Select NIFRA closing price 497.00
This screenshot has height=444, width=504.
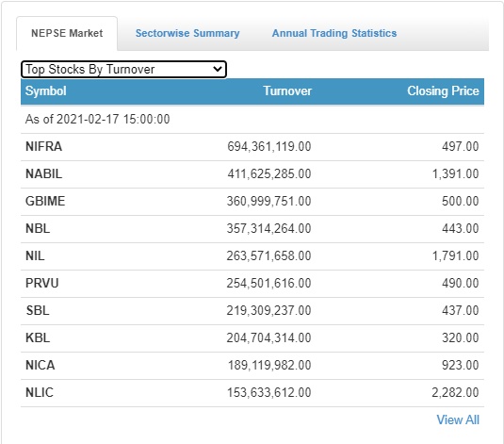click(461, 146)
